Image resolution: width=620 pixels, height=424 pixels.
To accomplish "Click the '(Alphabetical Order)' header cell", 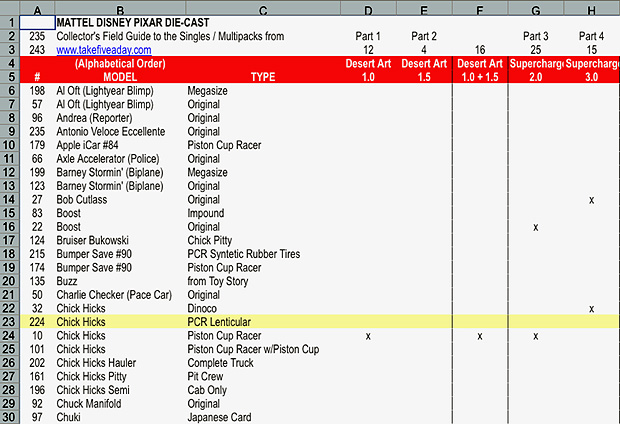I will (x=120, y=63).
